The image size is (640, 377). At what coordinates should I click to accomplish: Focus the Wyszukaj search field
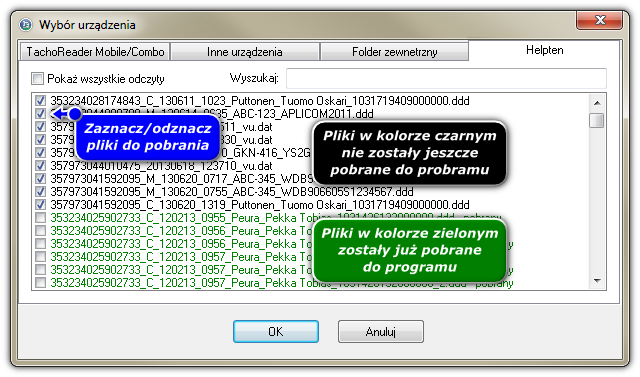[446, 78]
